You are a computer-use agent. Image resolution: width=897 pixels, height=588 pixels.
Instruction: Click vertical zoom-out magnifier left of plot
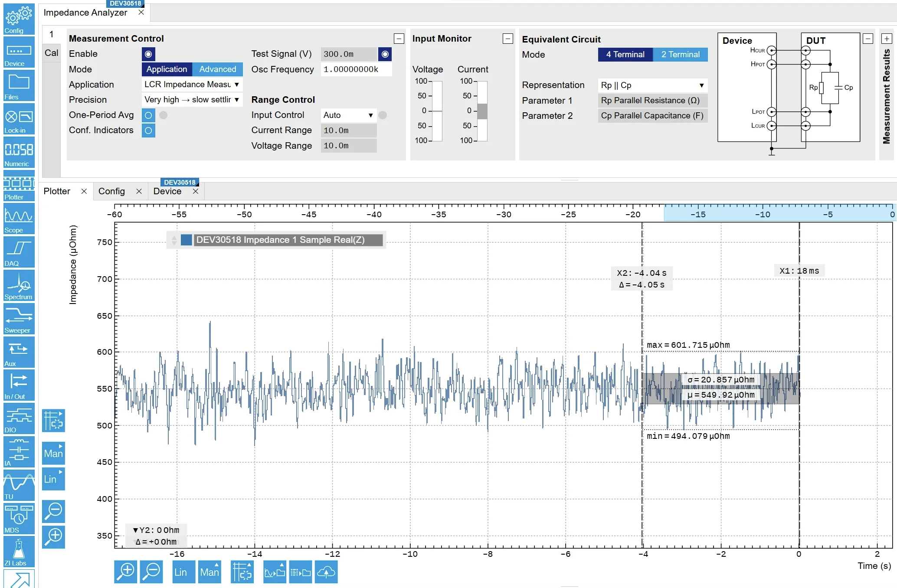tap(53, 511)
